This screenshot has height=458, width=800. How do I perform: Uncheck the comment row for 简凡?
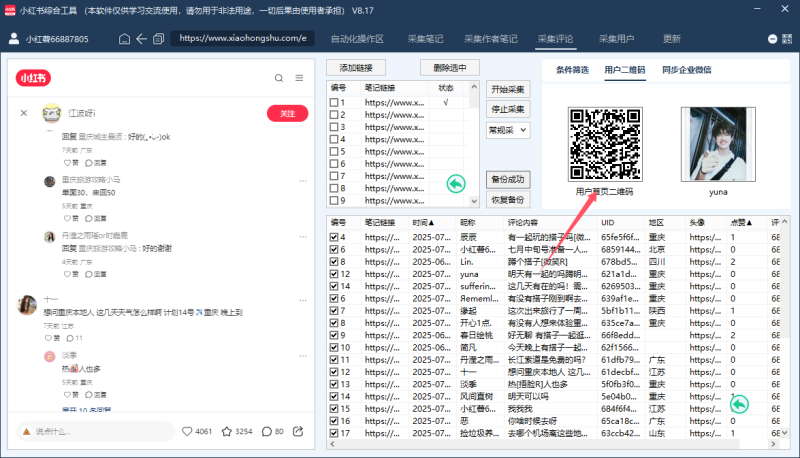pyautogui.click(x=334, y=347)
